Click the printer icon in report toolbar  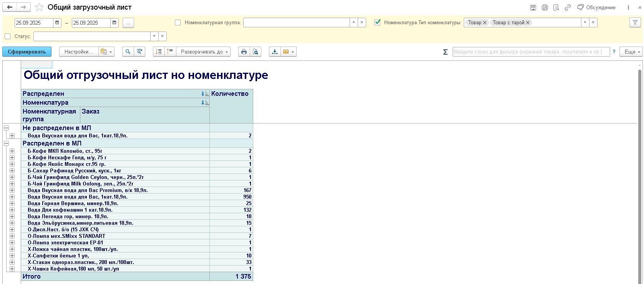(x=244, y=52)
